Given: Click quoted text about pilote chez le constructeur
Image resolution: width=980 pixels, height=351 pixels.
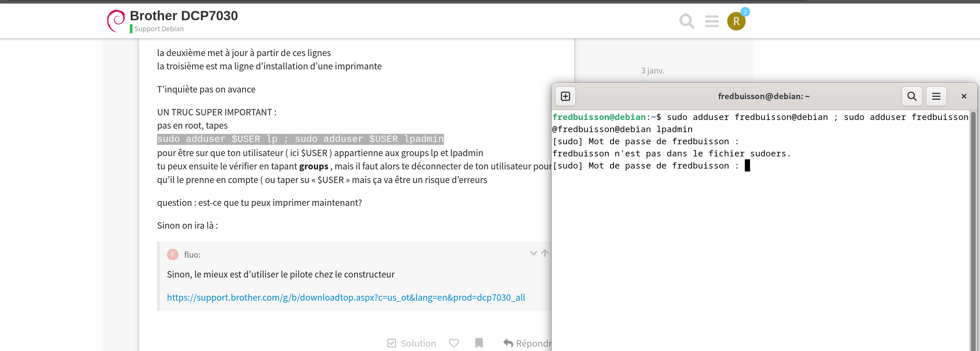Looking at the screenshot, I should pyautogui.click(x=281, y=275).
